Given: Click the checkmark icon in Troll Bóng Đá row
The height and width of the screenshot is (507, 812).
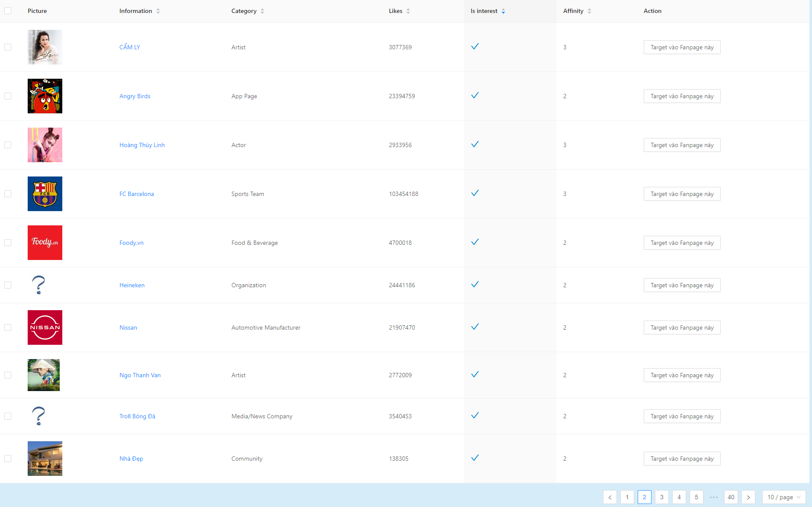Looking at the screenshot, I should [x=475, y=416].
